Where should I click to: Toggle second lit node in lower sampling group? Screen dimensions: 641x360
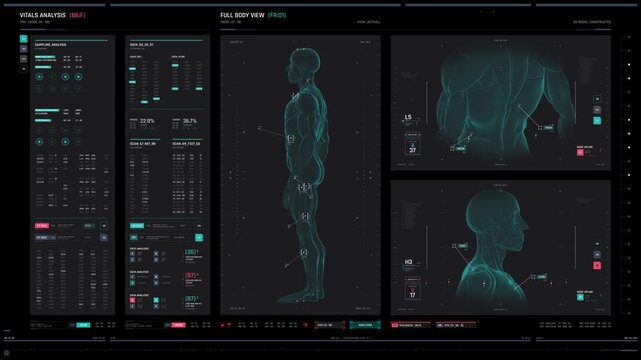click(65, 142)
